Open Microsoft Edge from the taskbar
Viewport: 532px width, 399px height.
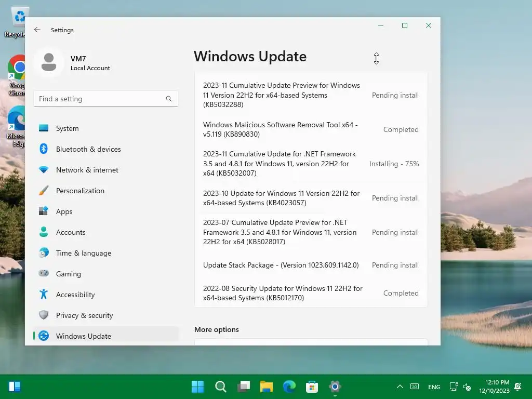click(289, 387)
